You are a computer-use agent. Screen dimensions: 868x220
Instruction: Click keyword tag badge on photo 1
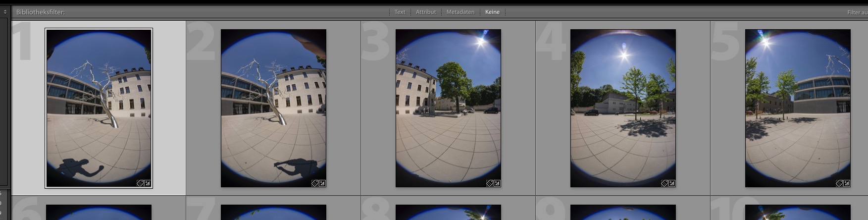point(140,183)
